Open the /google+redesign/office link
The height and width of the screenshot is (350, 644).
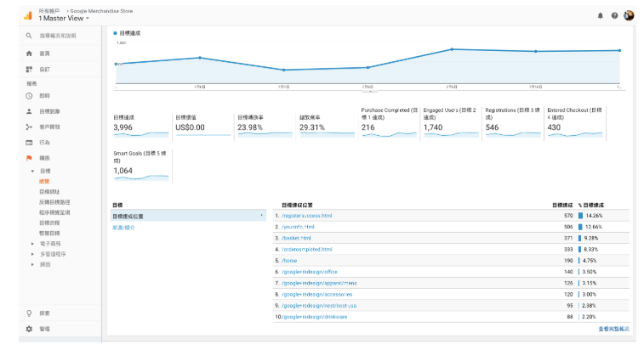(x=310, y=272)
